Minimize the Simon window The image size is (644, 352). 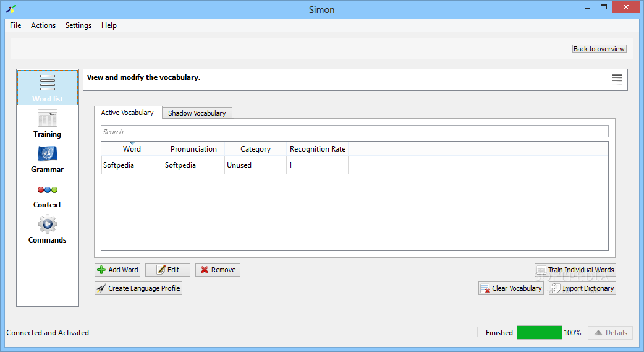click(x=587, y=7)
